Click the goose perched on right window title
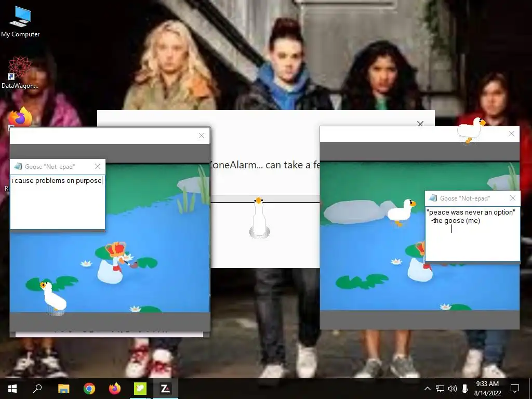Screen dimensions: 532x399 (471, 130)
